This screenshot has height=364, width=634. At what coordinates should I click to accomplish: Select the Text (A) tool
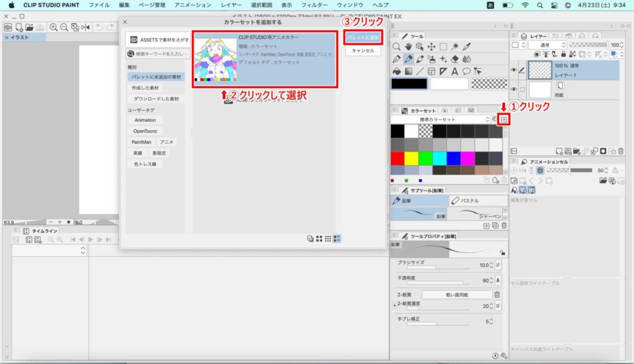(455, 71)
